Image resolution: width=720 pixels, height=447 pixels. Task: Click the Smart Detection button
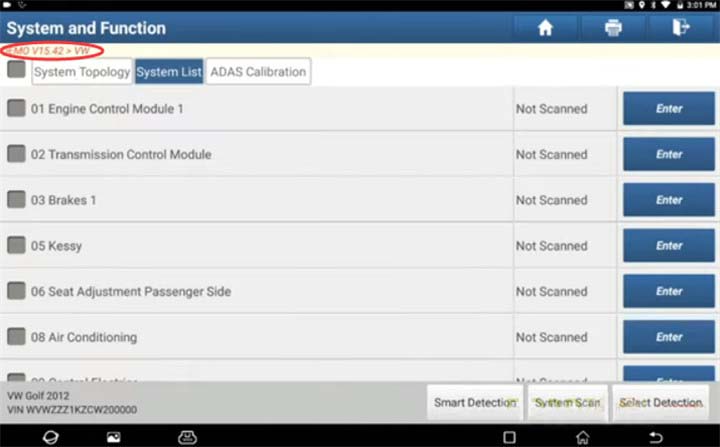(475, 402)
